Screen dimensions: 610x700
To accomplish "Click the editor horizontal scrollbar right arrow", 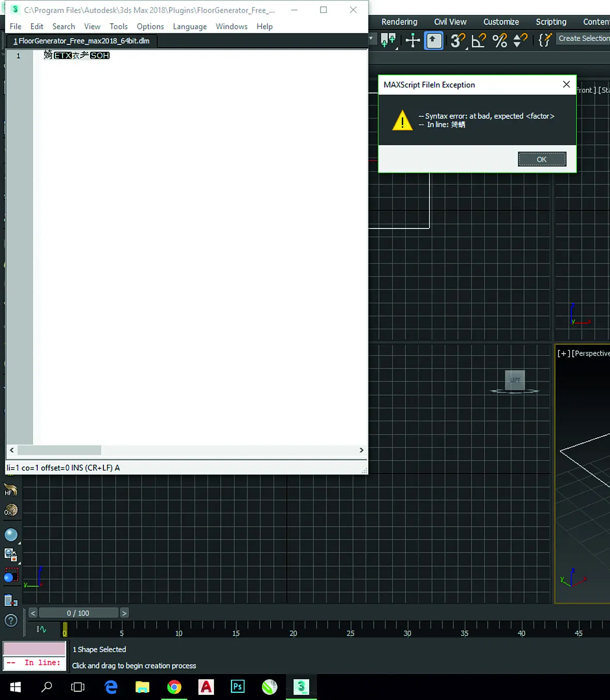I will (361, 450).
